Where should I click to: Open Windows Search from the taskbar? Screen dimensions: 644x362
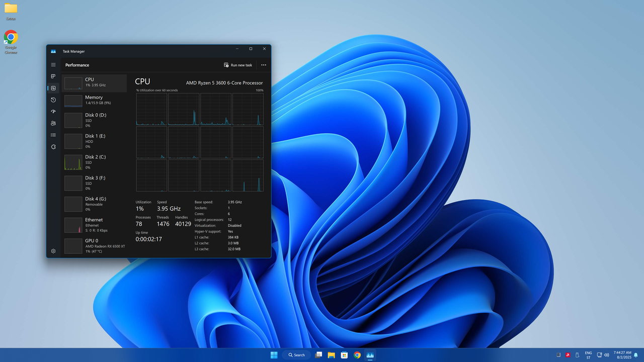(296, 355)
